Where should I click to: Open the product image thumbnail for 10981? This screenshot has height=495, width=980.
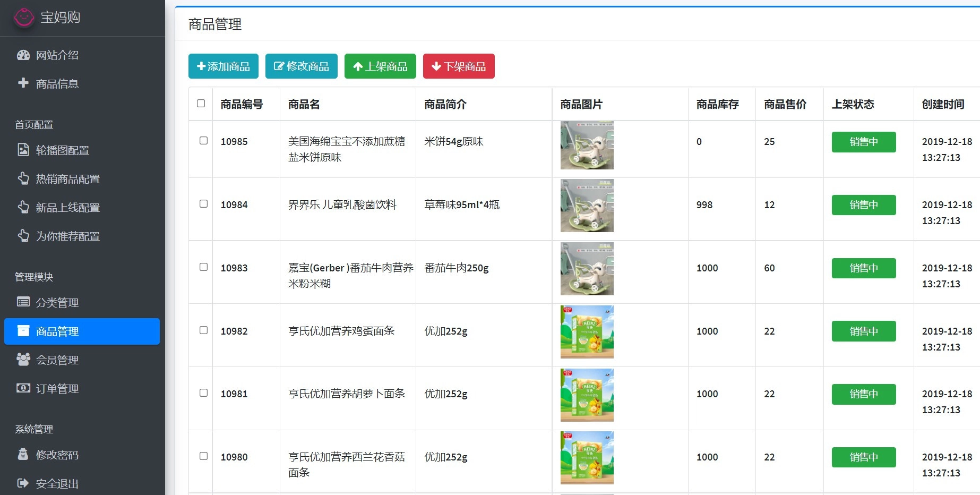coord(587,395)
